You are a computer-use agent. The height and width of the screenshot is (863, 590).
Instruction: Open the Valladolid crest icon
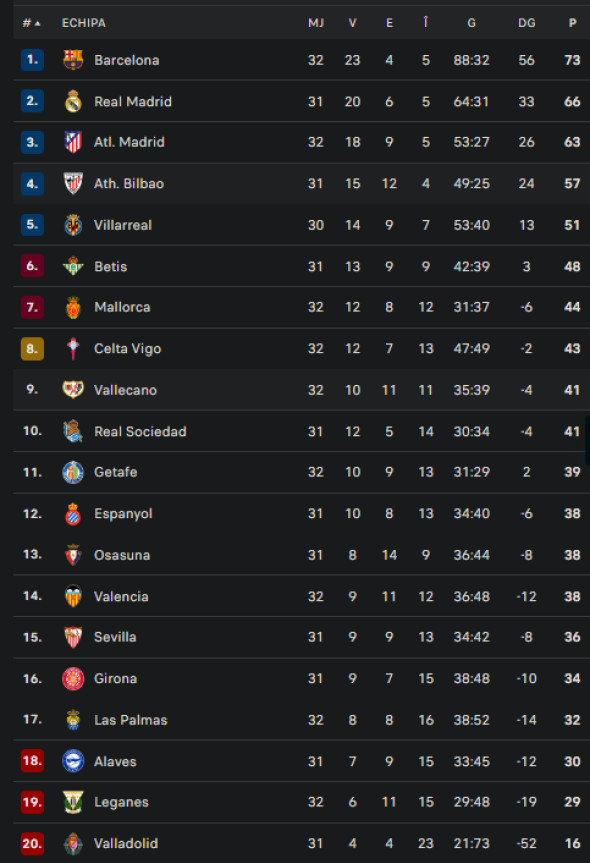coord(73,843)
